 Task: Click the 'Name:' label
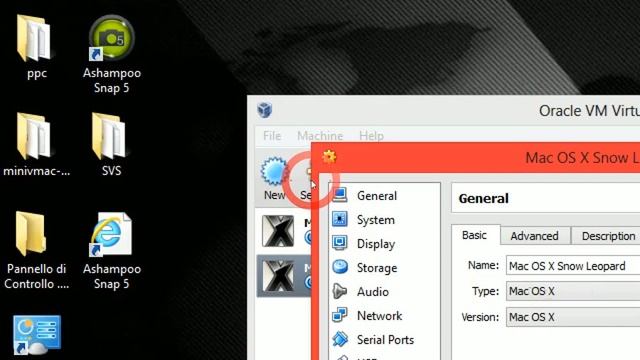(483, 265)
